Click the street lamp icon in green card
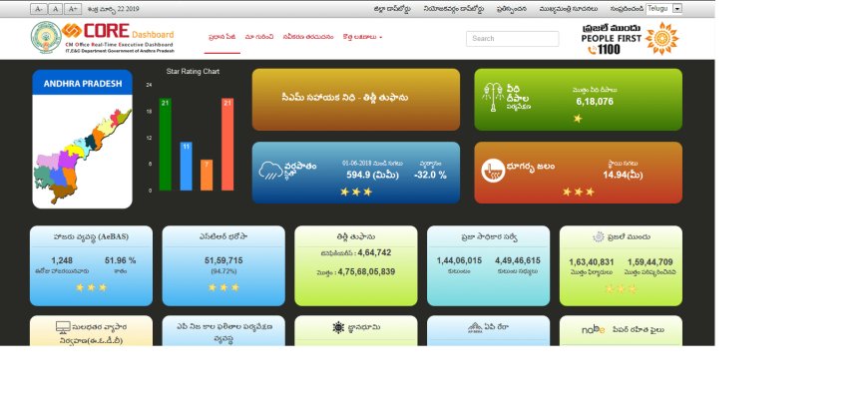Screen dimensions: 868x408 click(493, 97)
